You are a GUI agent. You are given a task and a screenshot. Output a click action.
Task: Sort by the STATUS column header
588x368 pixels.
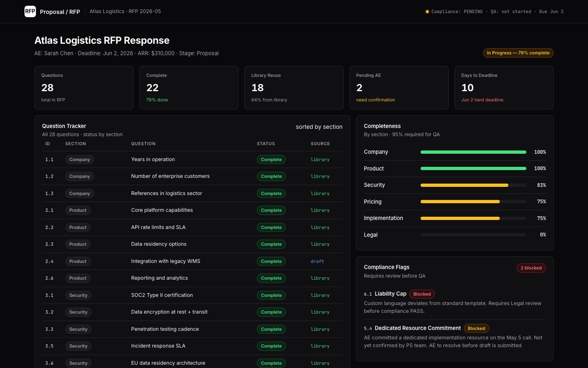point(266,144)
